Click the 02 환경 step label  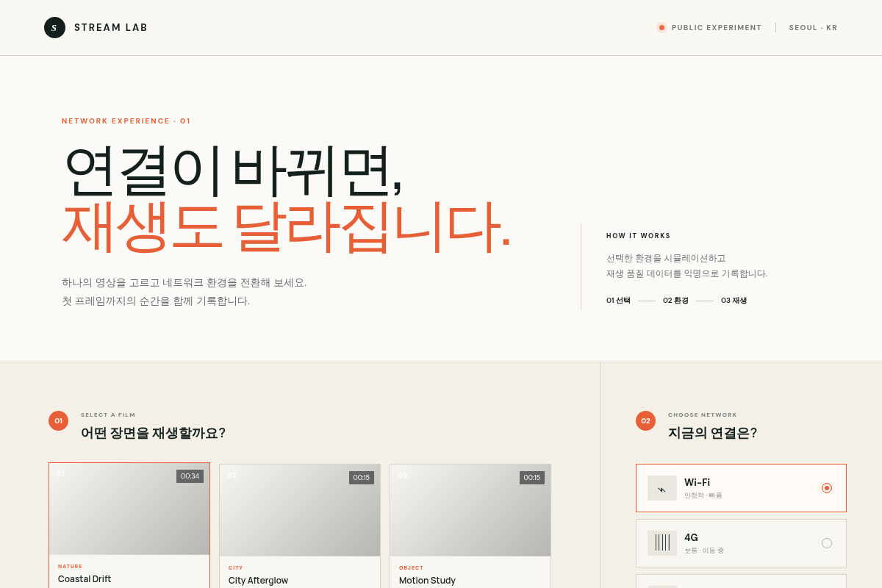tap(675, 300)
